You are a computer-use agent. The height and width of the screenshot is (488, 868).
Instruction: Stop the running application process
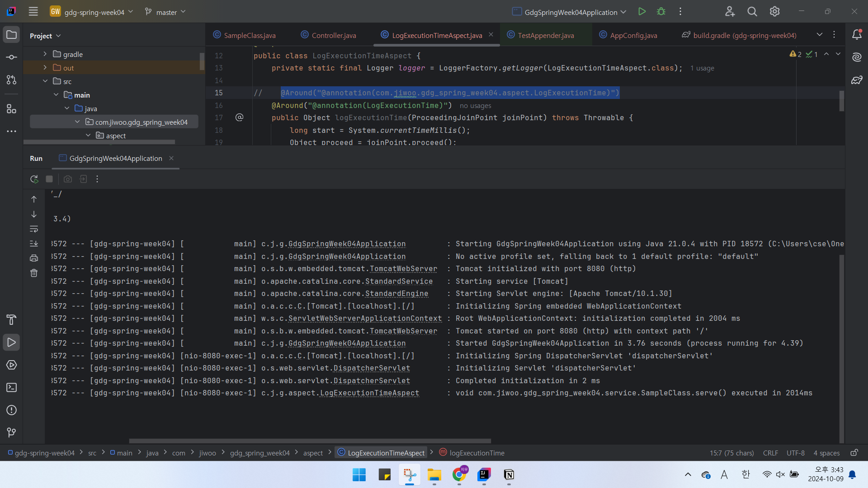point(49,179)
